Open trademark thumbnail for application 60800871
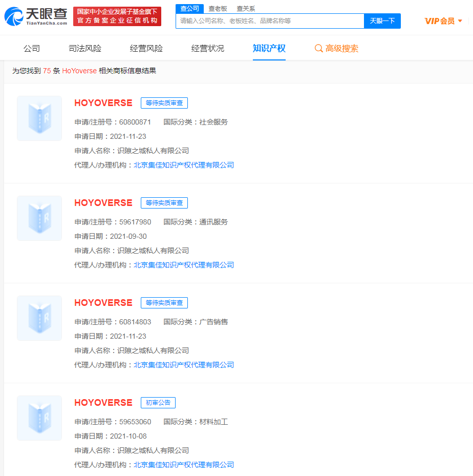The width and height of the screenshot is (473, 476). 39,118
